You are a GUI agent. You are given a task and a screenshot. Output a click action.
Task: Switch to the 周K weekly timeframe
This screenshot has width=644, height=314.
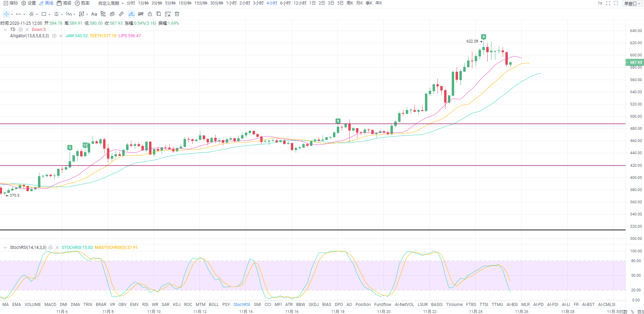click(350, 3)
